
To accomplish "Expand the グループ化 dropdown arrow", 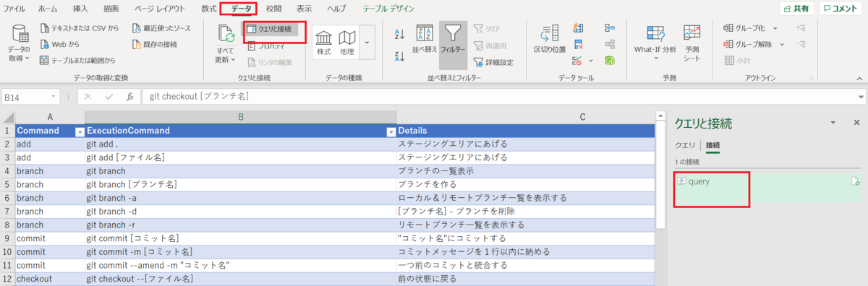I will point(775,28).
